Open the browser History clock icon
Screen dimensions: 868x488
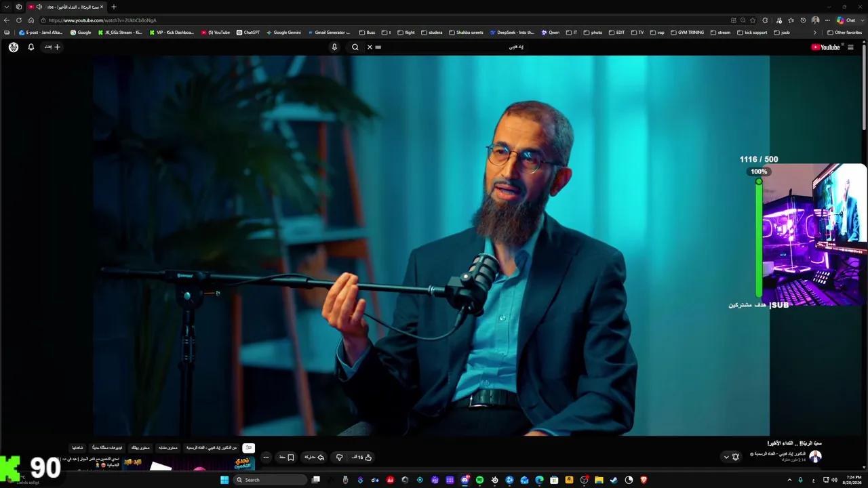(803, 20)
